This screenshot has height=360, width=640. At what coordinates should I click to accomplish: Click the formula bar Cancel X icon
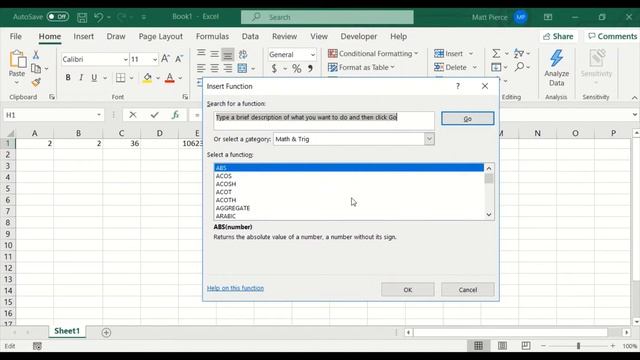tap(133, 115)
